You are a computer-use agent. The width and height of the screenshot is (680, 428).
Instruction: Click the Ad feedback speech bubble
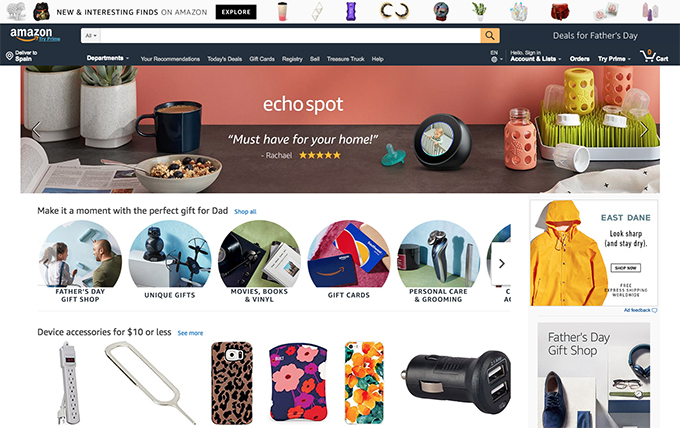click(654, 310)
